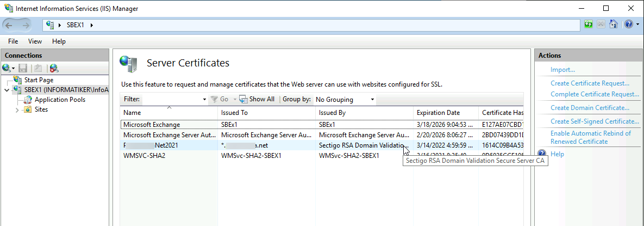Click the Go funnel icon
Viewport: 644px width, 226px height.
tap(214, 99)
